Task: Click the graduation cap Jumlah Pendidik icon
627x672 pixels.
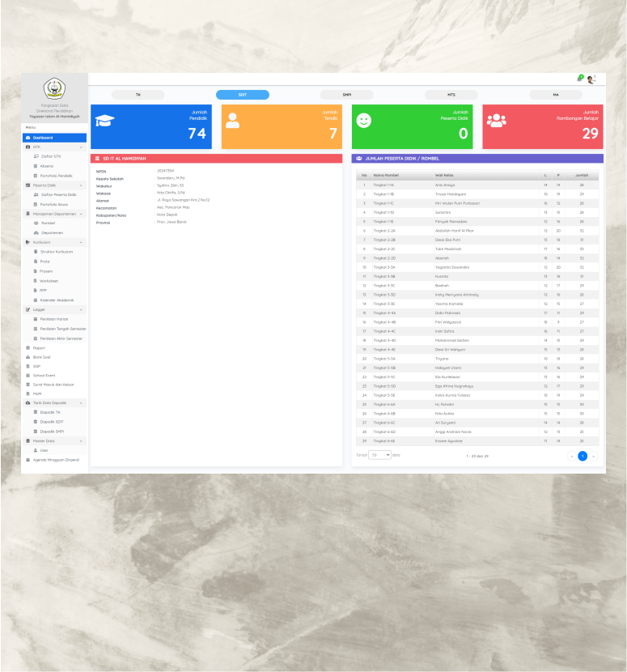Action: (105, 121)
